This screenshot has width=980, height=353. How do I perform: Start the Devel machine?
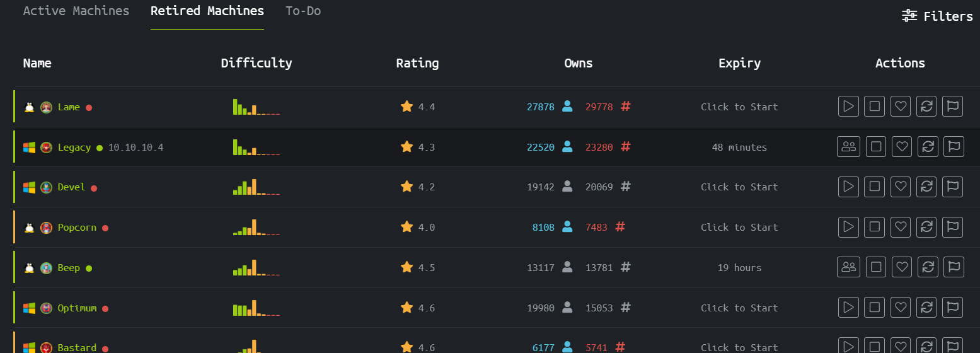pos(848,187)
